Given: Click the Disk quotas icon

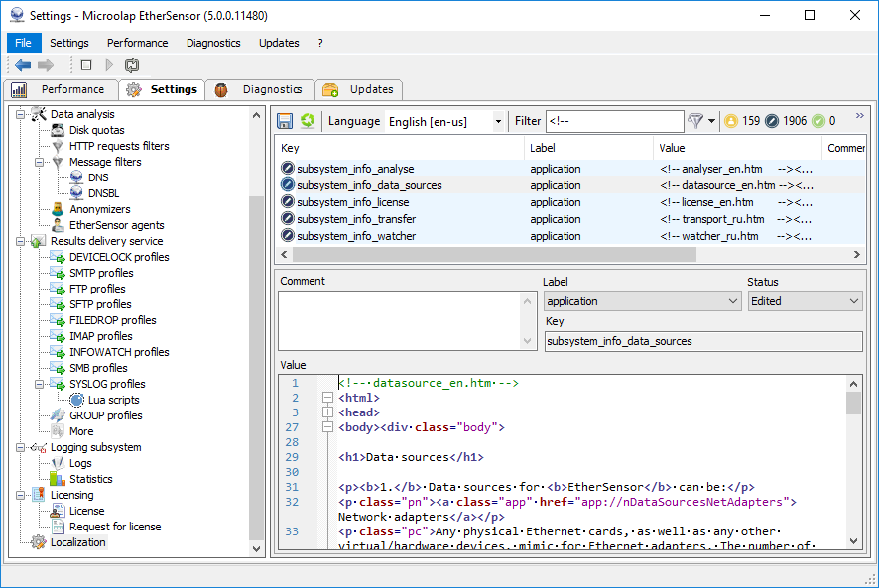Looking at the screenshot, I should click(x=58, y=130).
